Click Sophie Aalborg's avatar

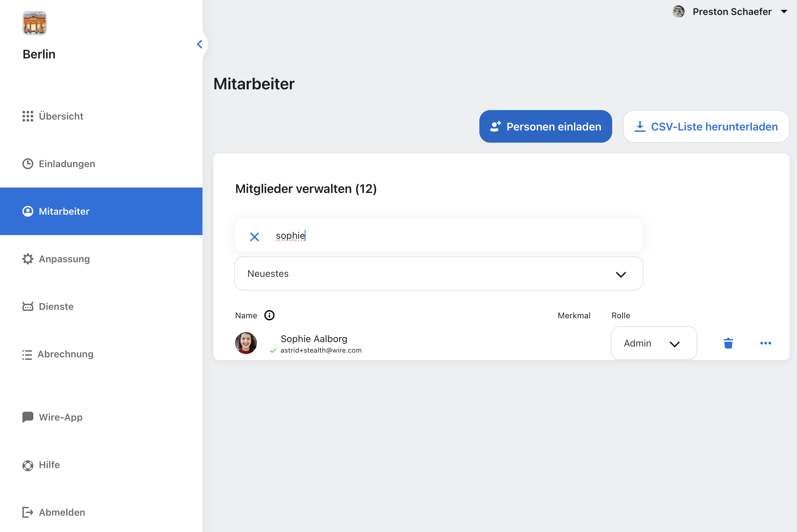point(246,343)
